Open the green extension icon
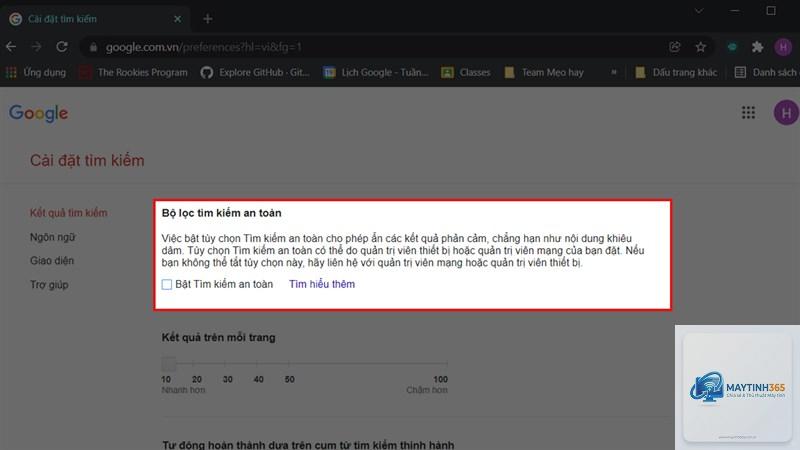 coord(732,47)
